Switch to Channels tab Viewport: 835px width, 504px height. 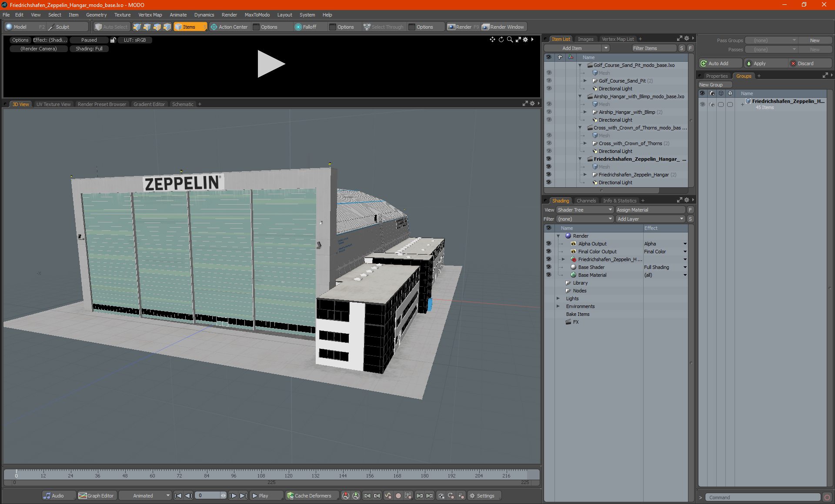tap(586, 201)
